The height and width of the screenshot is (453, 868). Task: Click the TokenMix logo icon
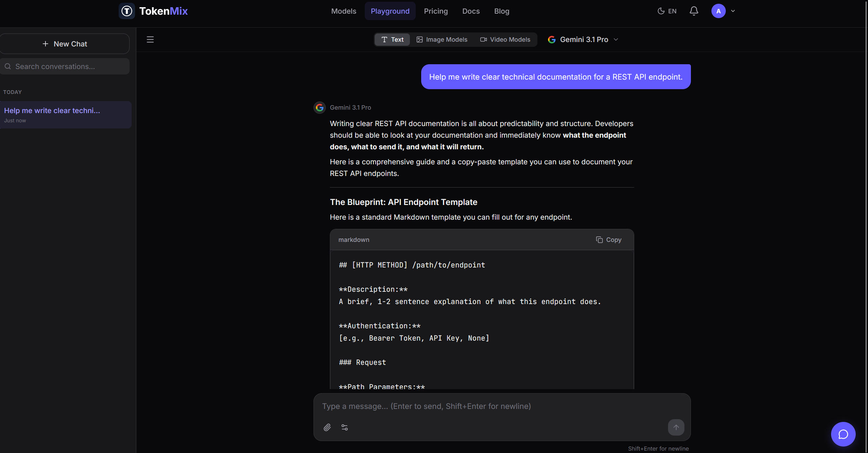tap(127, 11)
